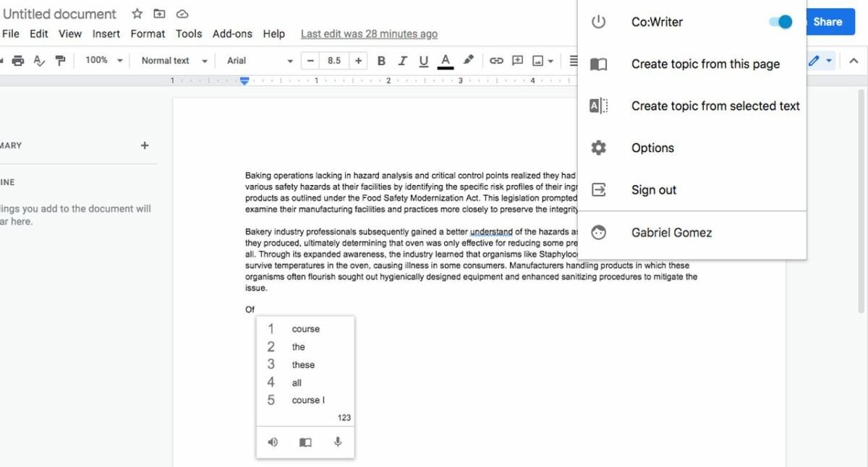Click the Options gear icon
Viewport: 868px width, 467px height.
pyautogui.click(x=598, y=148)
